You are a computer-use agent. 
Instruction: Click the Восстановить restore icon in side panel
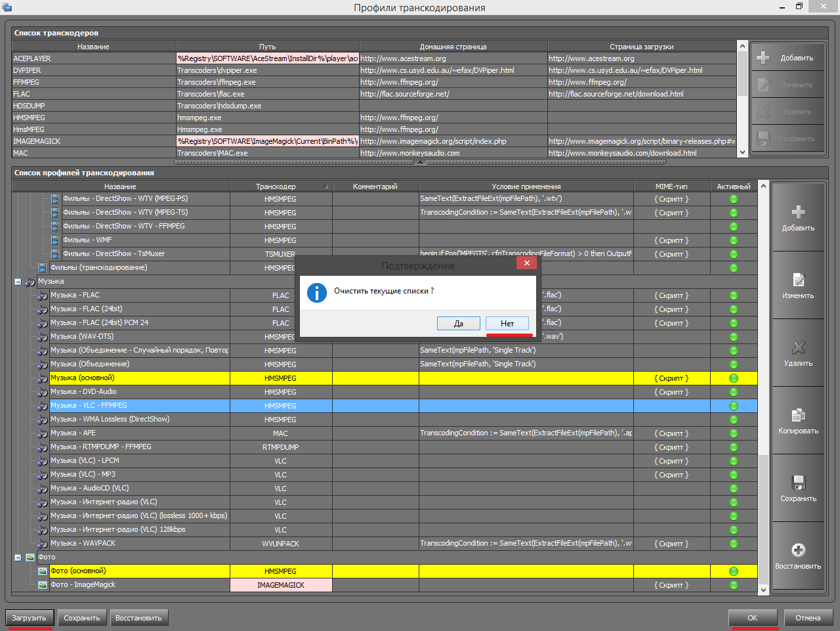(x=798, y=550)
